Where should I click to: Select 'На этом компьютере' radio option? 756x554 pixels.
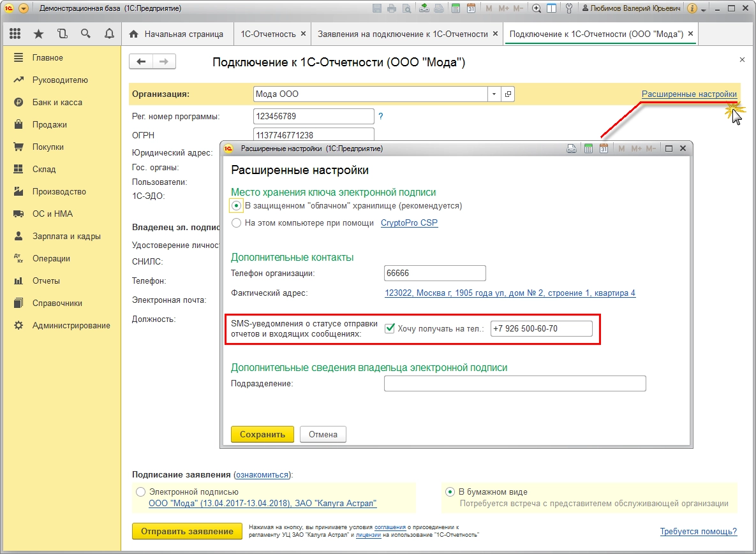click(x=237, y=223)
